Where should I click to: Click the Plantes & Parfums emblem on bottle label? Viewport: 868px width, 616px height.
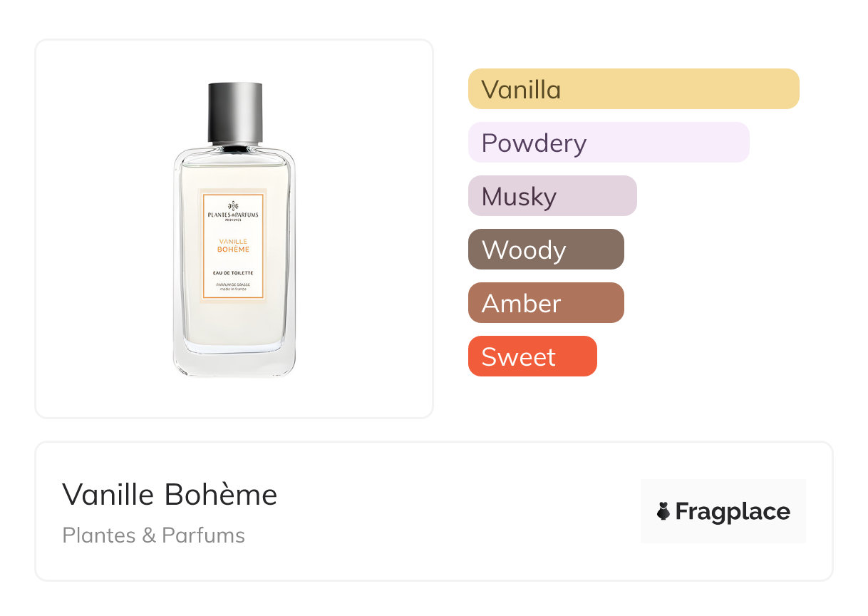[x=234, y=205]
